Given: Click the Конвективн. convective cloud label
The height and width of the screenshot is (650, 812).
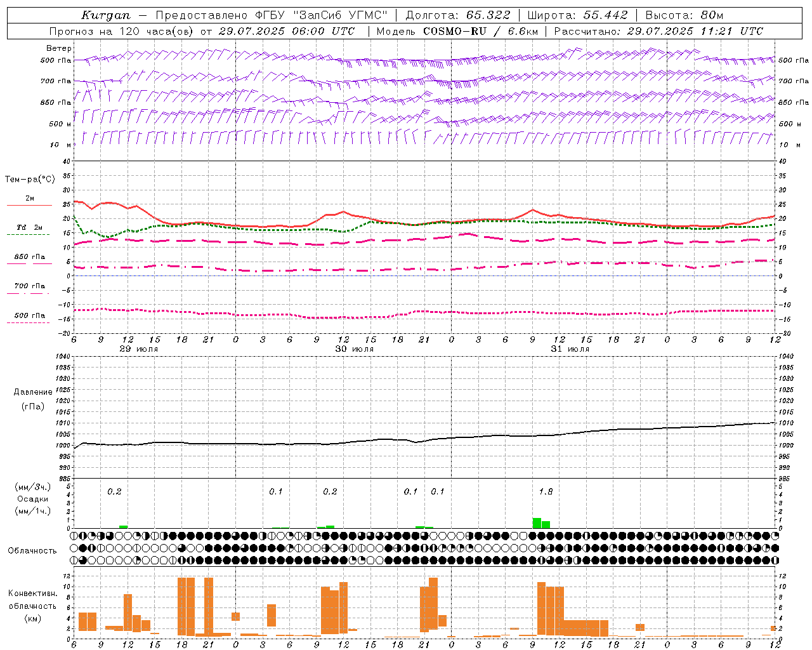Looking at the screenshot, I should (32, 594).
